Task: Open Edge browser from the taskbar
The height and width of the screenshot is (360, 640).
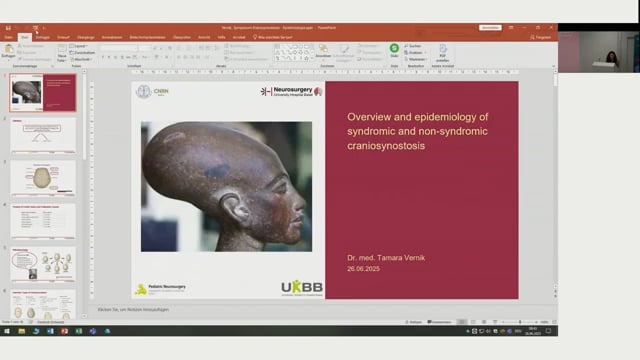Action: point(36,331)
